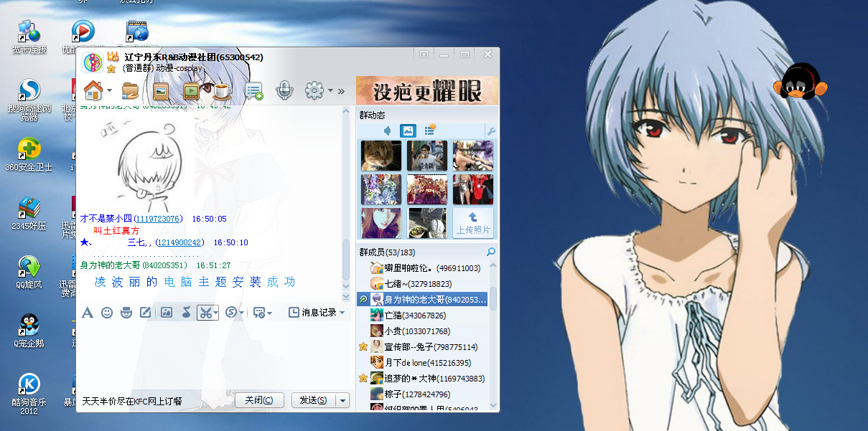This screenshot has height=431, width=868.
Task: Expand the scissors screenshot options arrow
Action: click(x=215, y=313)
